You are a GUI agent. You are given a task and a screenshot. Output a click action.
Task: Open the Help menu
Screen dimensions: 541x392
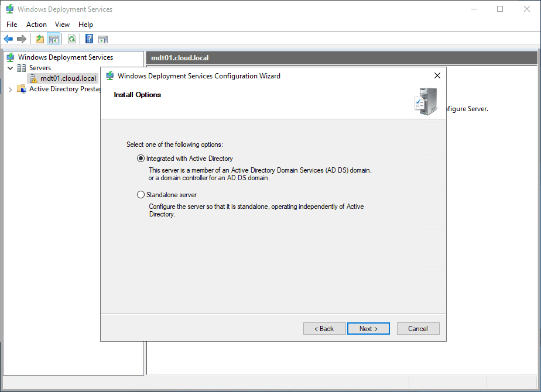pyautogui.click(x=85, y=25)
